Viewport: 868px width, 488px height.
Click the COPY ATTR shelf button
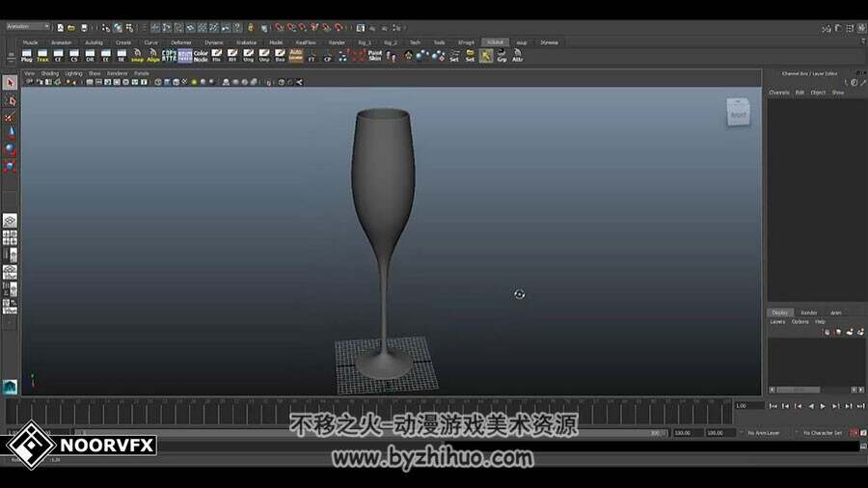coord(169,55)
